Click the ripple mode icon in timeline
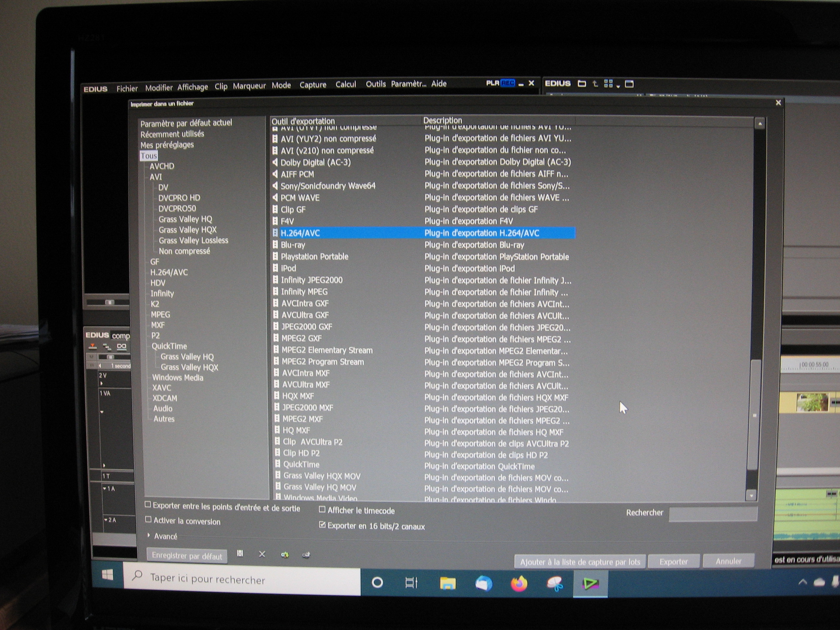This screenshot has width=840, height=630. point(107,346)
